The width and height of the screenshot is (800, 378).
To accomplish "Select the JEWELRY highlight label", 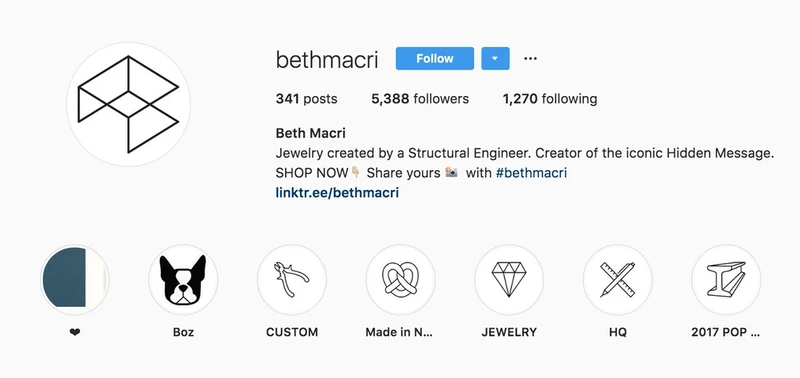I will point(509,332).
